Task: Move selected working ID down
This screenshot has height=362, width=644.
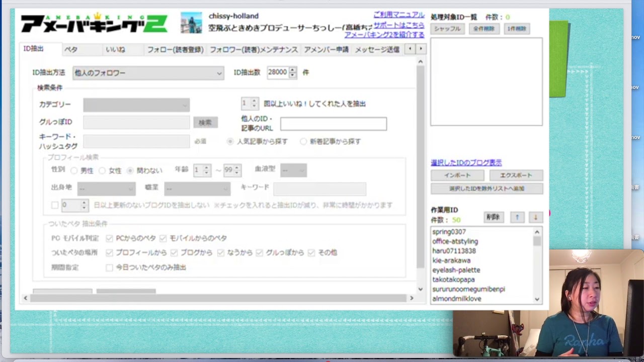Action: [x=535, y=217]
